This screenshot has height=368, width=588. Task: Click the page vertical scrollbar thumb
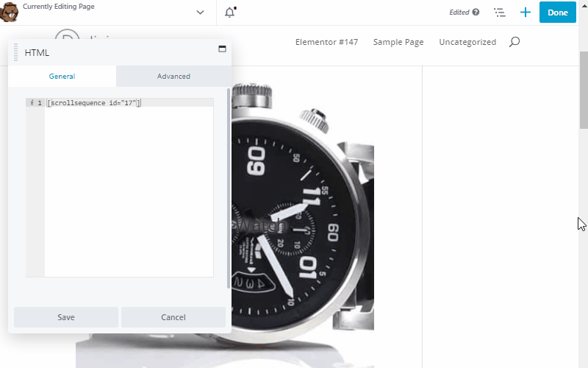point(584,90)
